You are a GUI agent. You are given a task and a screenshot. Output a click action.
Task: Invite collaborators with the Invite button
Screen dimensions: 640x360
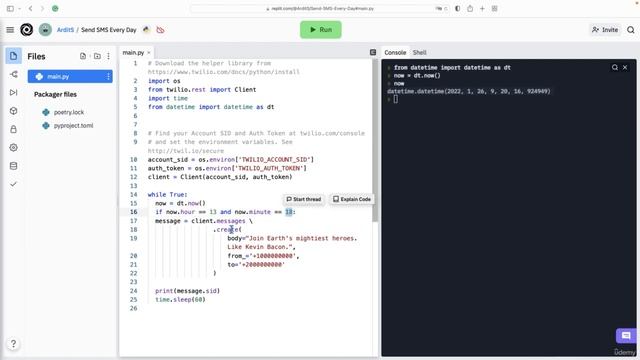tap(605, 30)
